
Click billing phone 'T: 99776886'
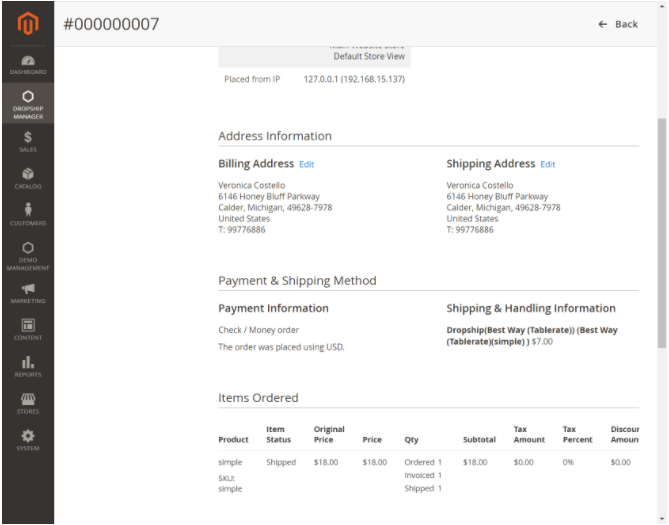(241, 230)
